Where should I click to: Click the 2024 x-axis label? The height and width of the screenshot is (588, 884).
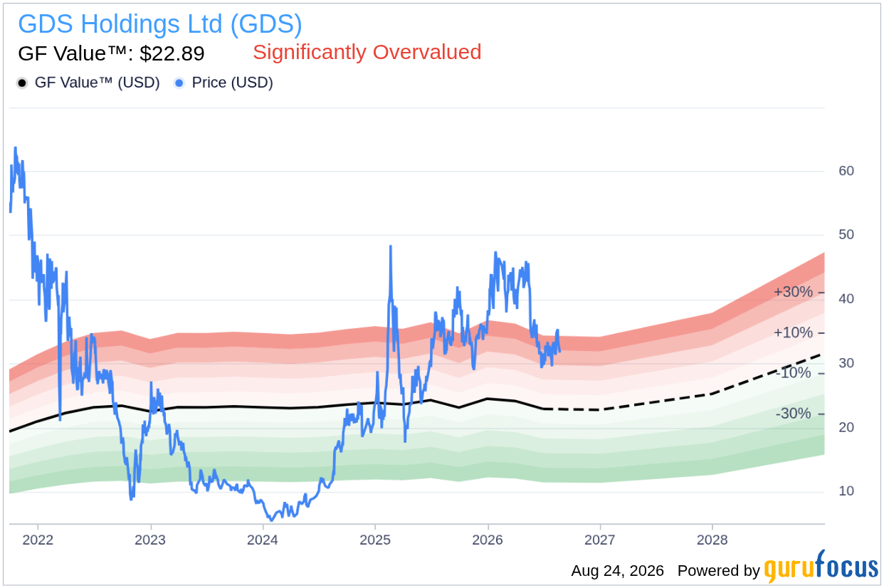(x=263, y=540)
